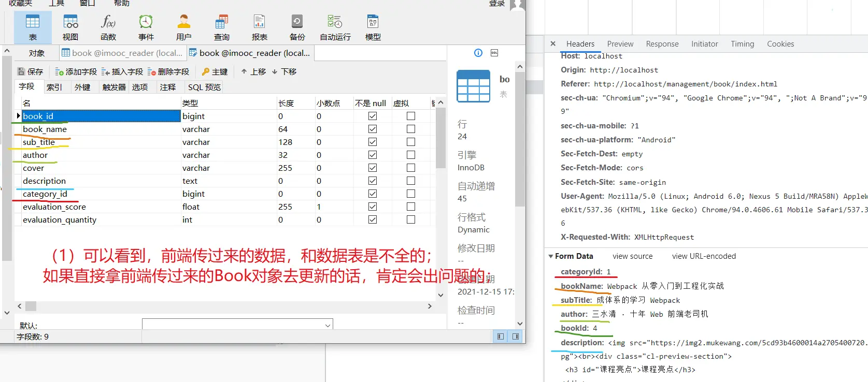Click the view source link
This screenshot has width=868, height=382.
click(632, 256)
